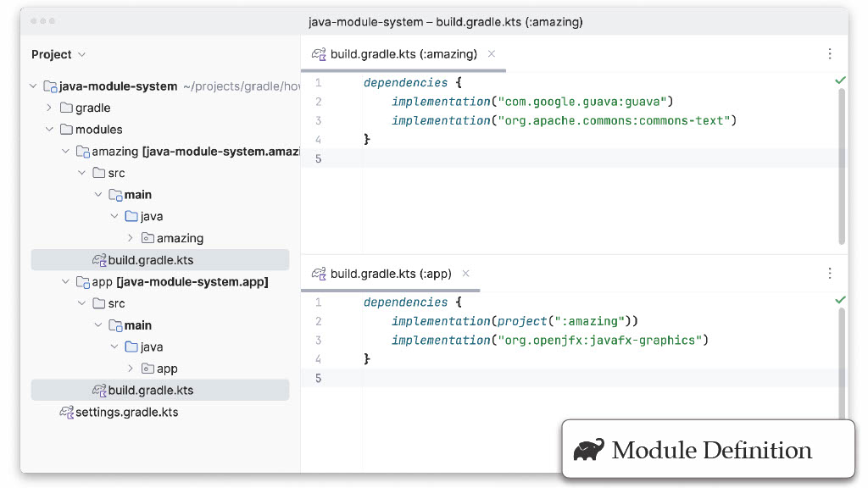The image size is (868, 488).
Task: Collapse src folder under app module
Action: point(82,303)
